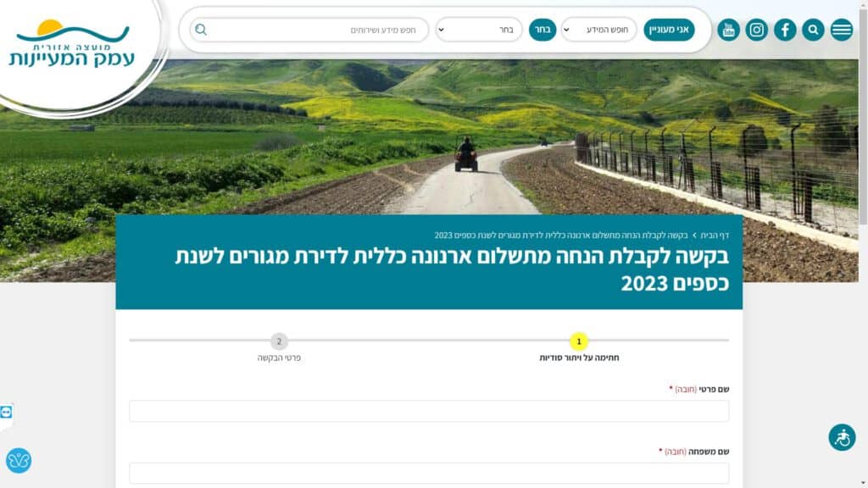The image size is (868, 488).
Task: Click magnifier inside the search field
Action: click(x=201, y=30)
